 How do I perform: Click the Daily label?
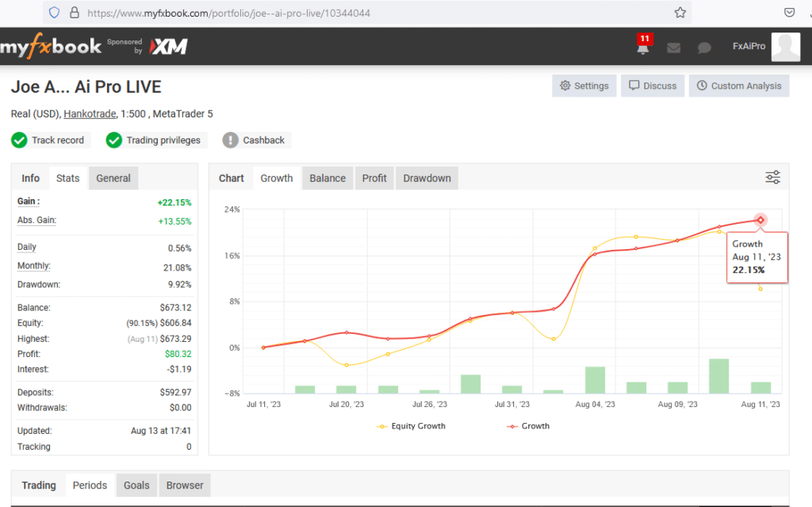[x=27, y=247]
